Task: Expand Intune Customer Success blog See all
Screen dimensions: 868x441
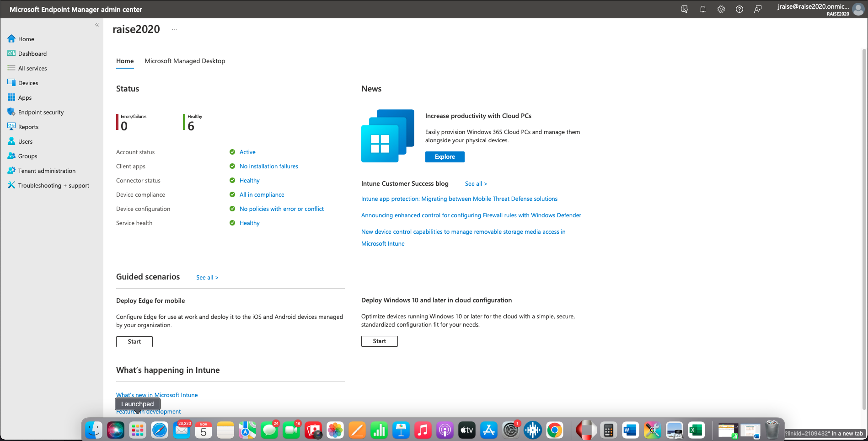Action: pyautogui.click(x=476, y=184)
